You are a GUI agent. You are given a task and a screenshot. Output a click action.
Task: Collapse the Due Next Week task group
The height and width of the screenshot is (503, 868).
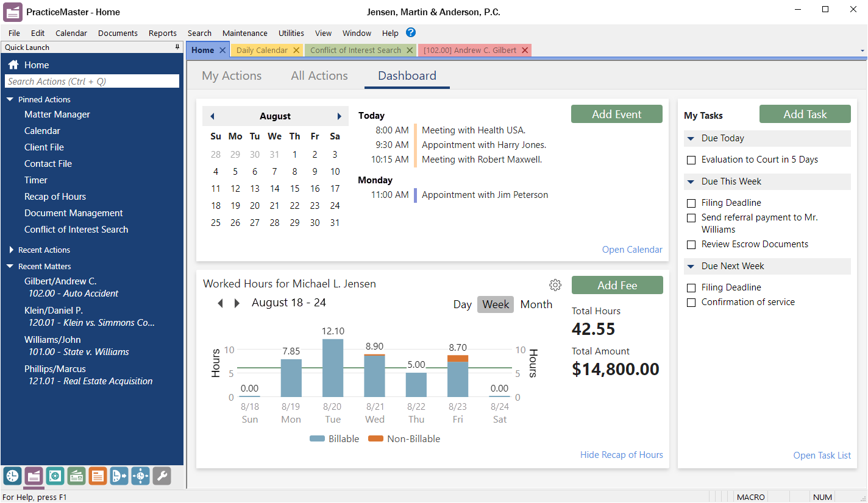691,266
